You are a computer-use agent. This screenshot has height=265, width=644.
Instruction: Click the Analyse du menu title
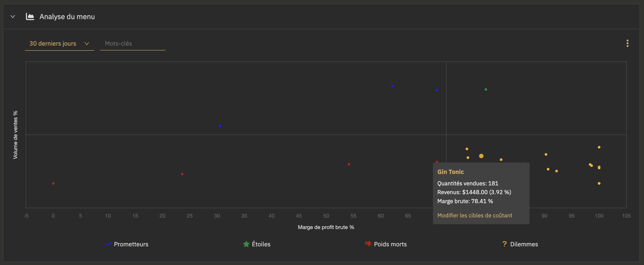67,17
